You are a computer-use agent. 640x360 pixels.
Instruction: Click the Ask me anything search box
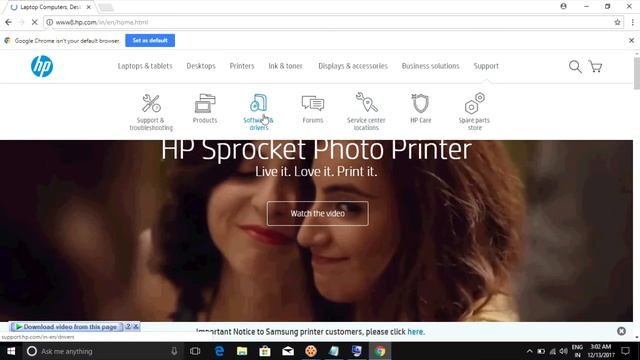102,351
